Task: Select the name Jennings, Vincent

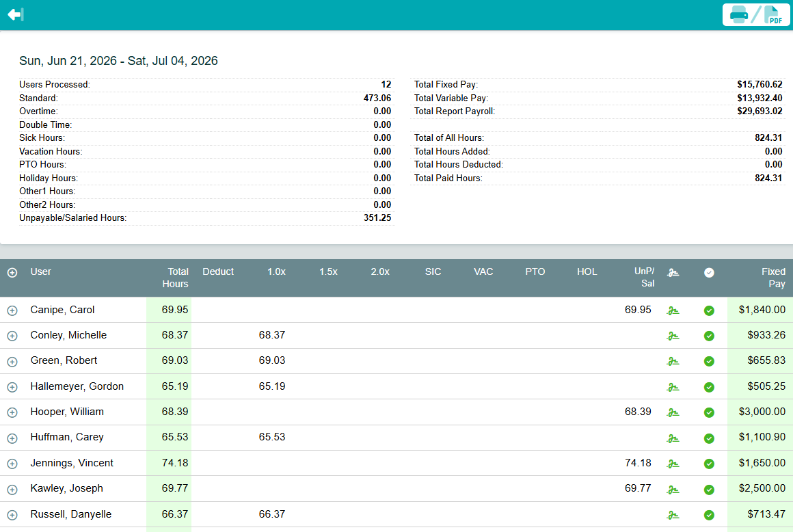Action: point(72,463)
